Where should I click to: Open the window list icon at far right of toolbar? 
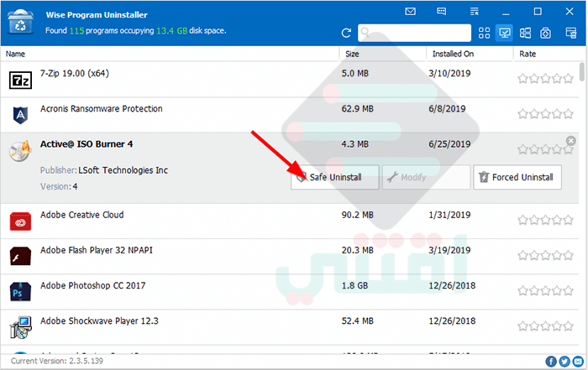tap(570, 33)
